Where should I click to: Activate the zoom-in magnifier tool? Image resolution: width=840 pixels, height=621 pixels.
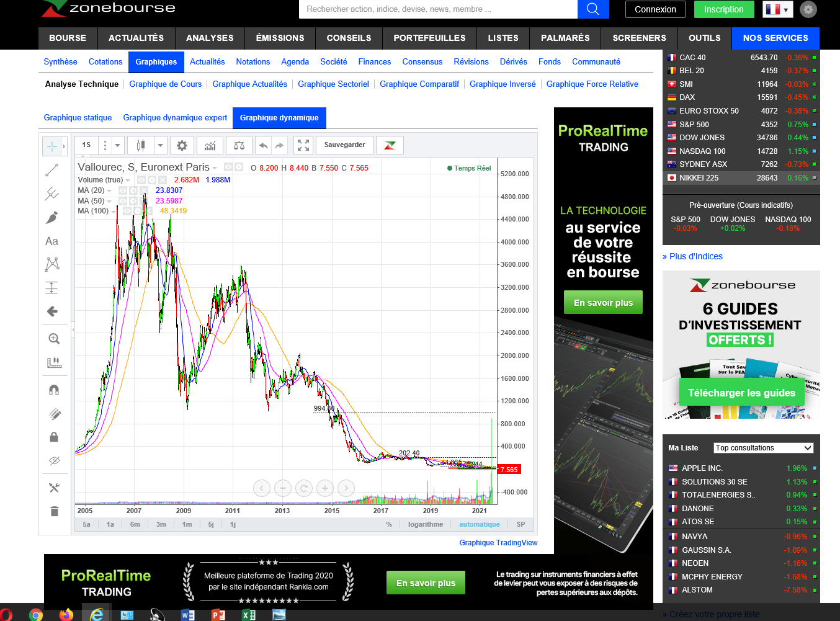(54, 339)
